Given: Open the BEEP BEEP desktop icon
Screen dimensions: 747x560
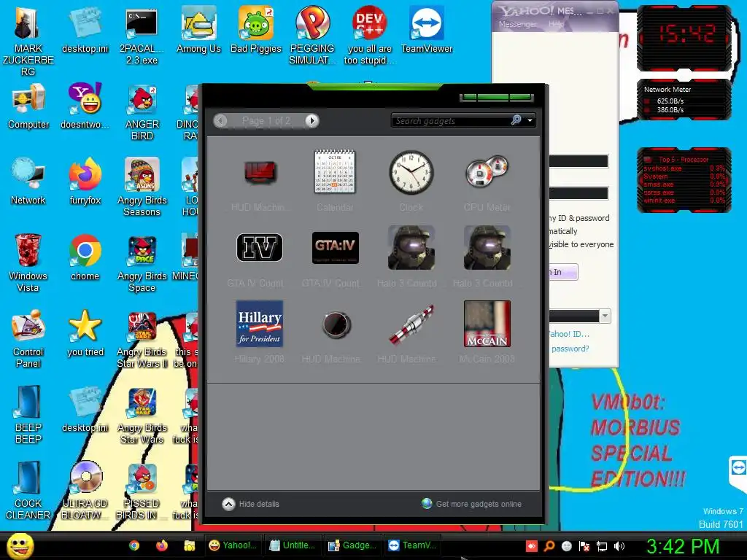Looking at the screenshot, I should (28, 415).
